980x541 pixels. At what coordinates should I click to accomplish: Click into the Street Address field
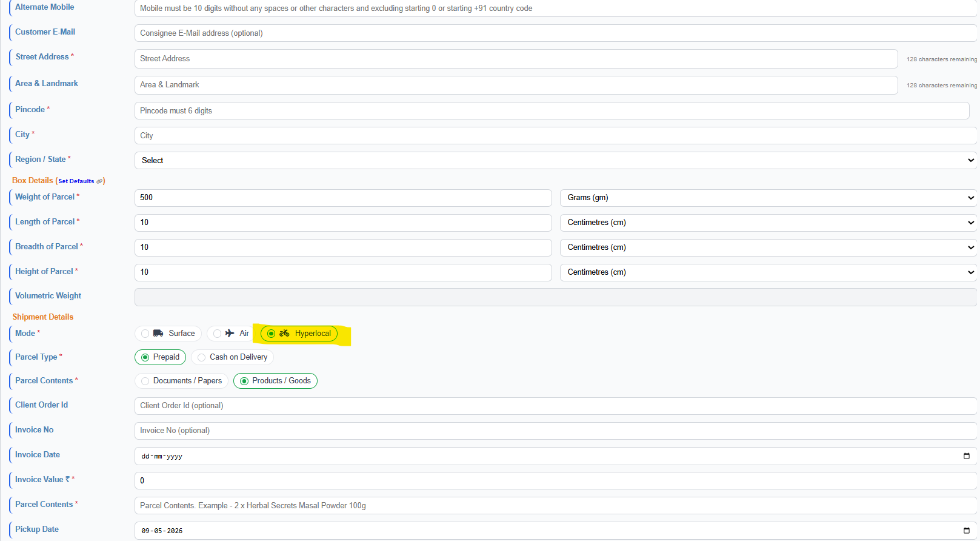click(516, 59)
